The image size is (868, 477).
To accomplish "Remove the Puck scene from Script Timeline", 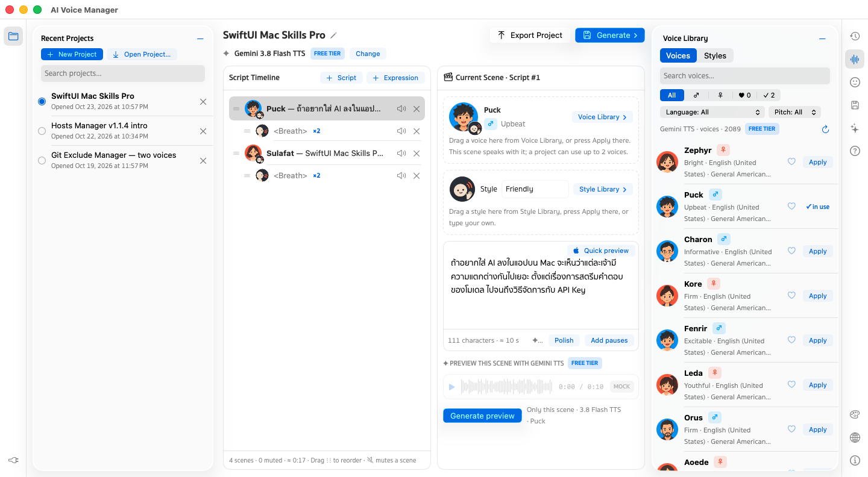I will click(x=417, y=109).
